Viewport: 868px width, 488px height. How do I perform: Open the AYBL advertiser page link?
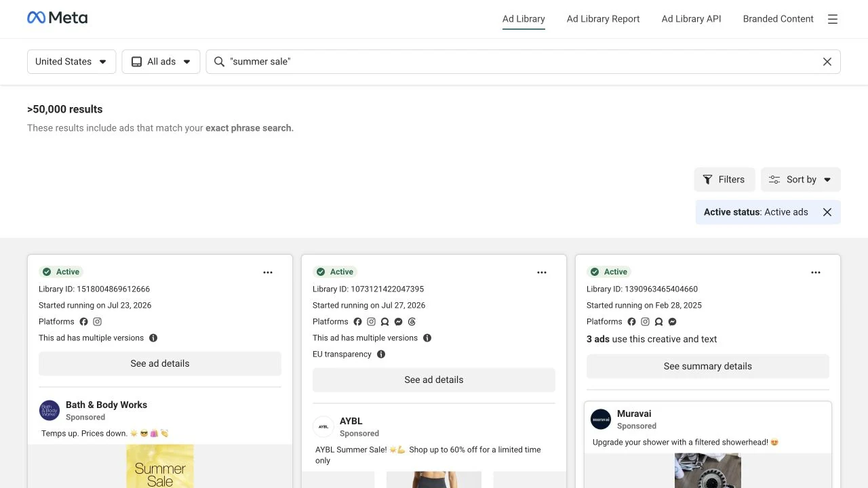[351, 421]
